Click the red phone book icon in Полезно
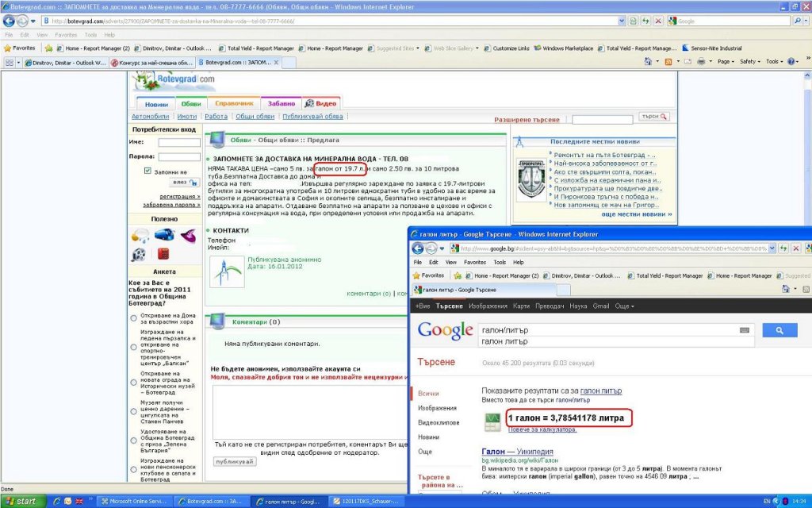This screenshot has height=508, width=812. click(x=163, y=254)
